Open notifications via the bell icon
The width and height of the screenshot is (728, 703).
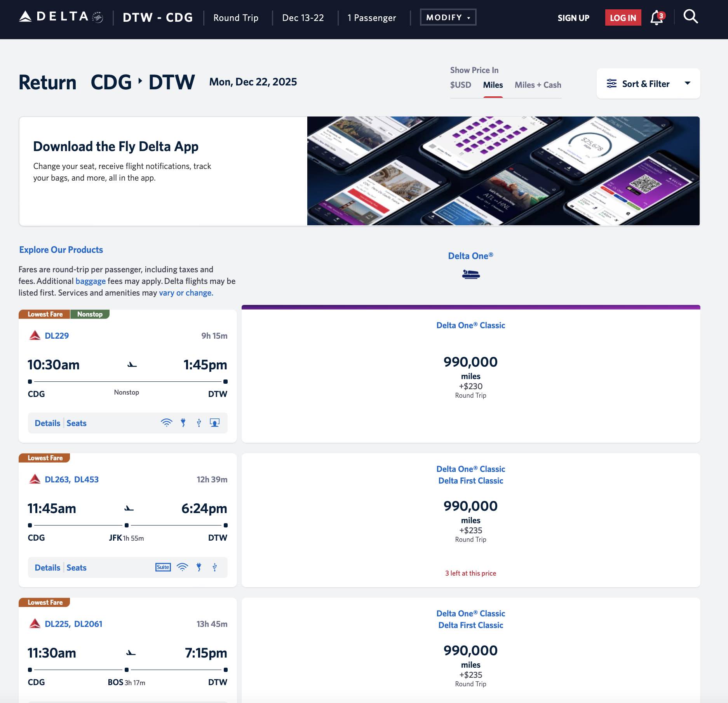(657, 17)
